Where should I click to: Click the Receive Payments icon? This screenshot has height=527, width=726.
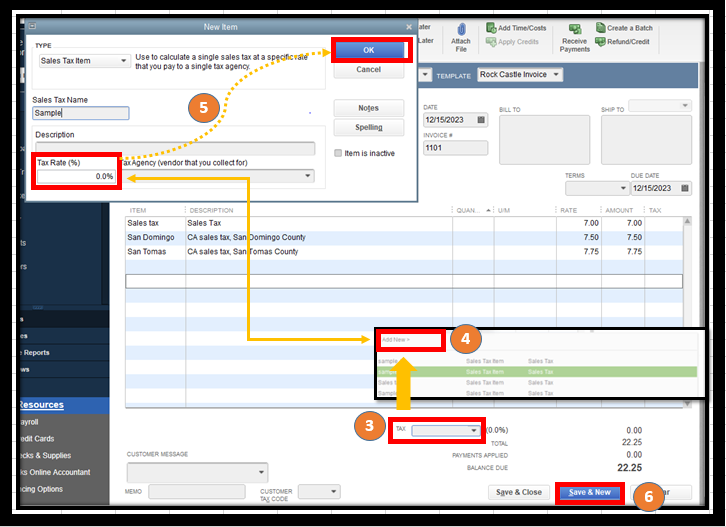pyautogui.click(x=575, y=30)
